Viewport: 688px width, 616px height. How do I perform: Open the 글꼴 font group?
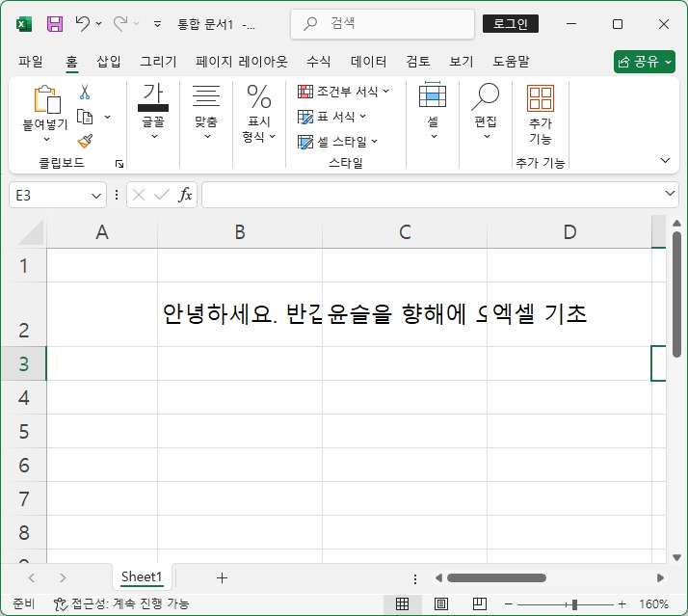pyautogui.click(x=153, y=112)
